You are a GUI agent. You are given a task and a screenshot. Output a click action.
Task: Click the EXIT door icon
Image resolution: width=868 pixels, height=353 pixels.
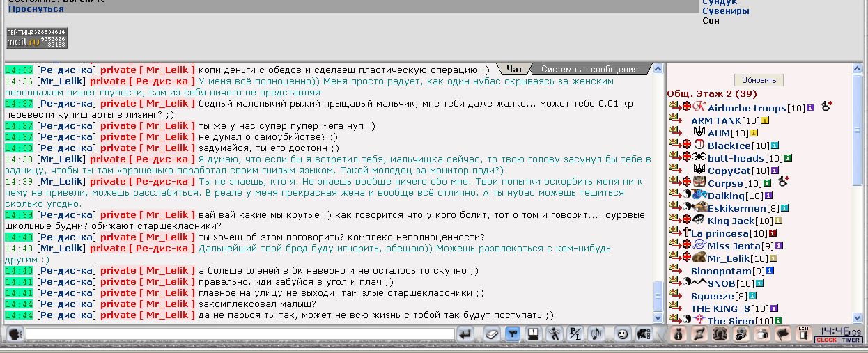(x=804, y=334)
